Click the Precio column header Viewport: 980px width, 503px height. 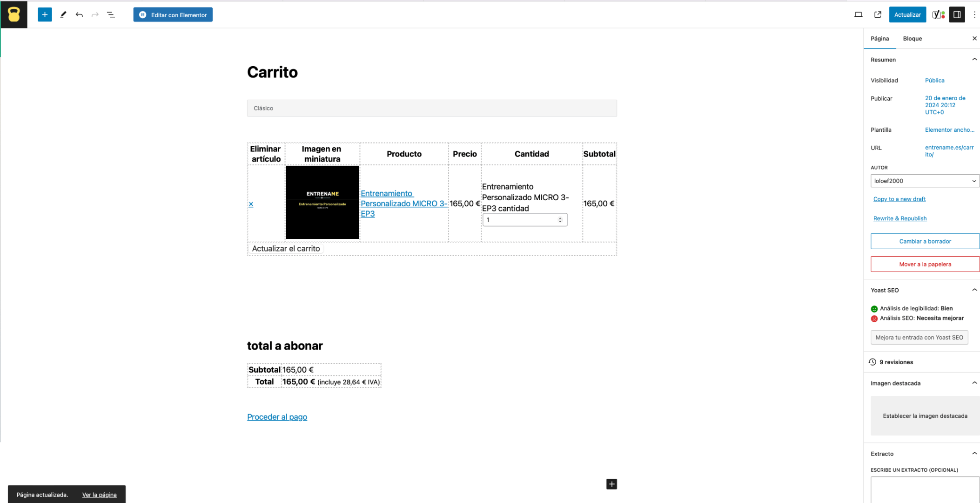[465, 154]
